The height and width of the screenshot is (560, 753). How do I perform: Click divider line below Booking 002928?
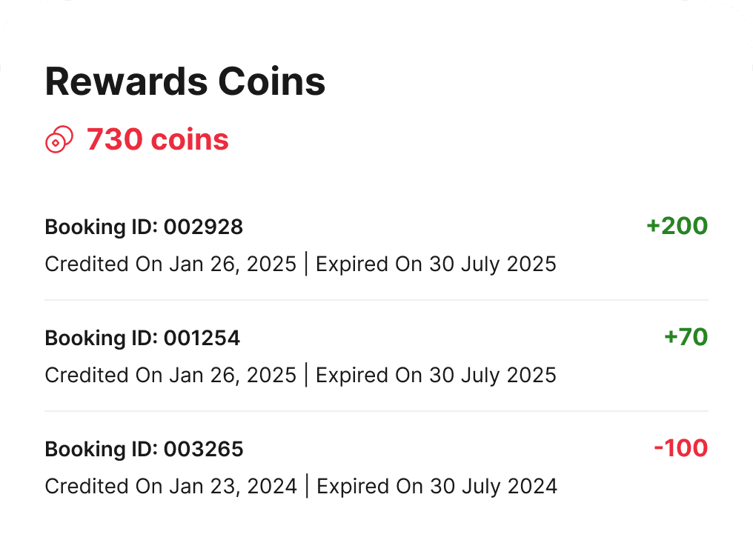[x=376, y=300]
